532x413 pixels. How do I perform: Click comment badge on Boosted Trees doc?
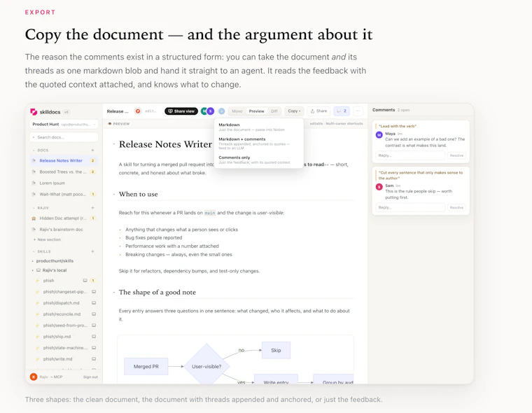[92, 172]
